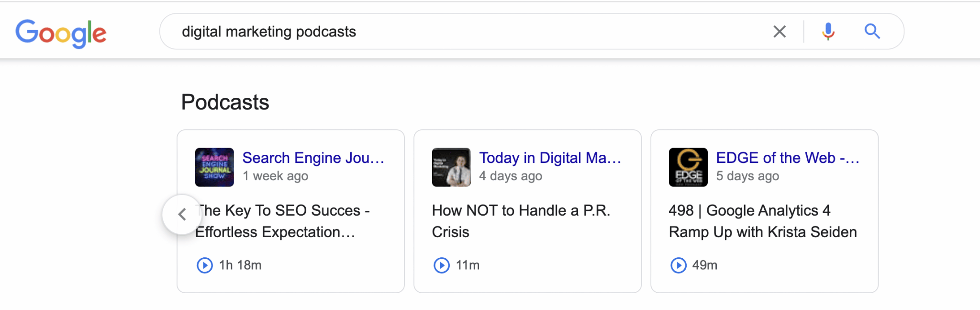Select the 498 Google Analytics 4 Ramp Up title
This screenshot has height=310, width=980.
click(763, 221)
